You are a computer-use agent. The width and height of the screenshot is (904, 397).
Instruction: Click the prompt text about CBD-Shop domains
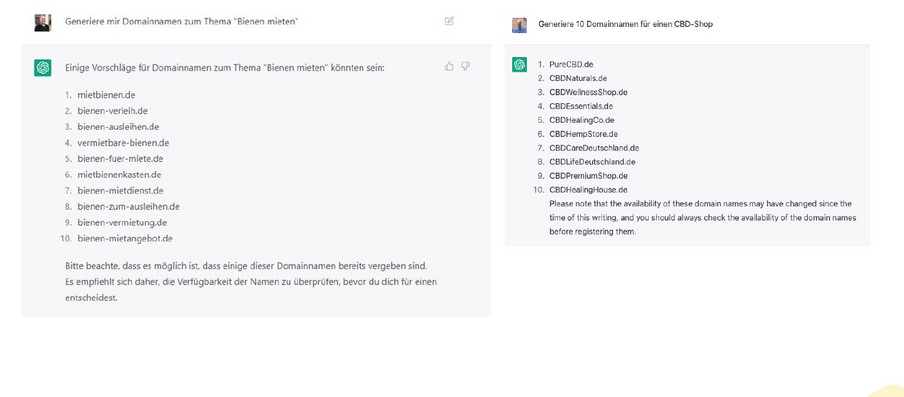pyautogui.click(x=625, y=24)
